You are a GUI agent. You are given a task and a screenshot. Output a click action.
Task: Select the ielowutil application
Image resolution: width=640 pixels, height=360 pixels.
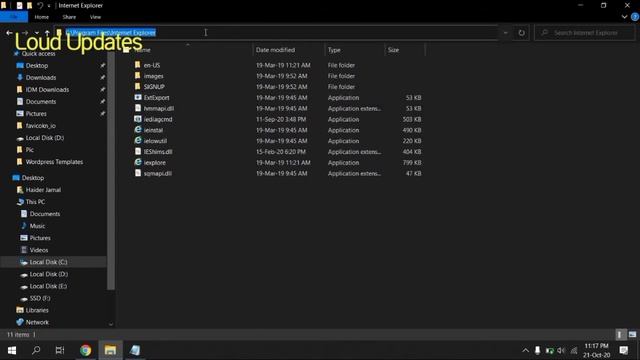click(155, 141)
